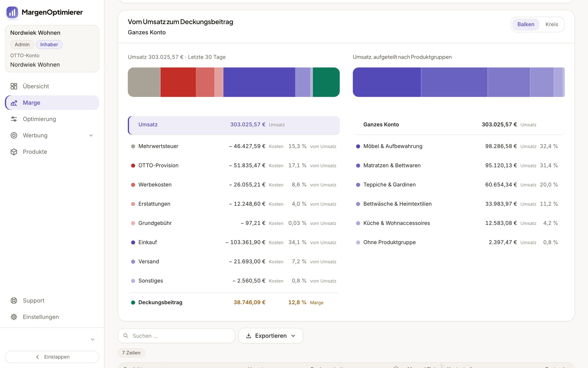Image resolution: width=588 pixels, height=368 pixels.
Task: Click the dark red OTTO-Provision bar segment
Action: 178,82
